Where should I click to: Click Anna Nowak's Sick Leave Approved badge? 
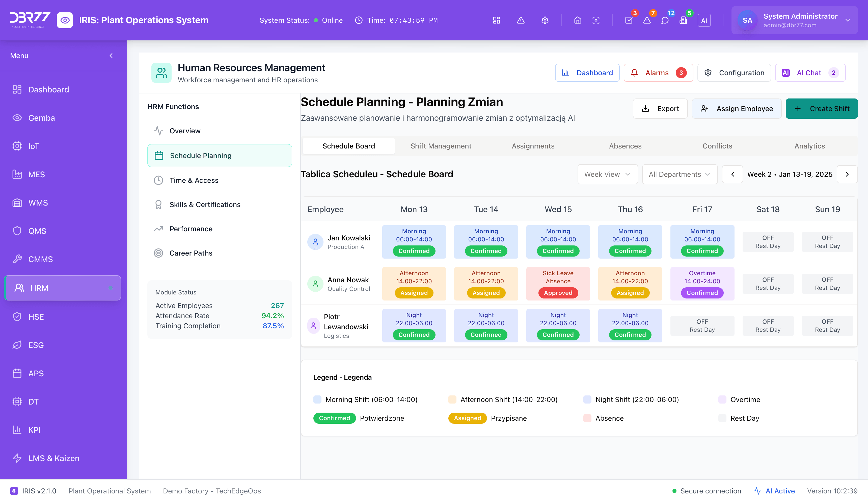pos(558,293)
